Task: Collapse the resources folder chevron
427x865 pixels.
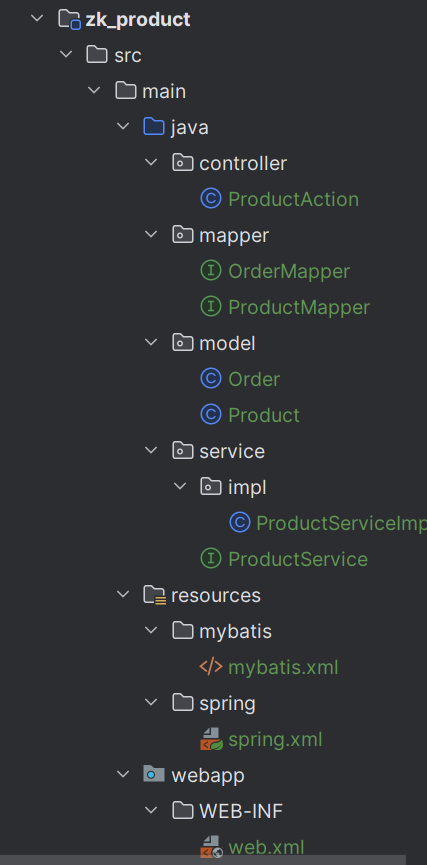Action: point(122,595)
